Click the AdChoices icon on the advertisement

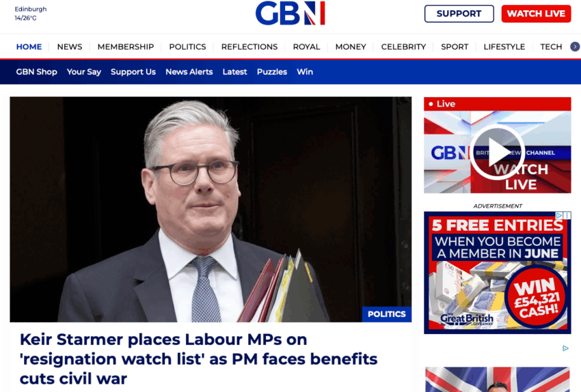click(x=558, y=215)
